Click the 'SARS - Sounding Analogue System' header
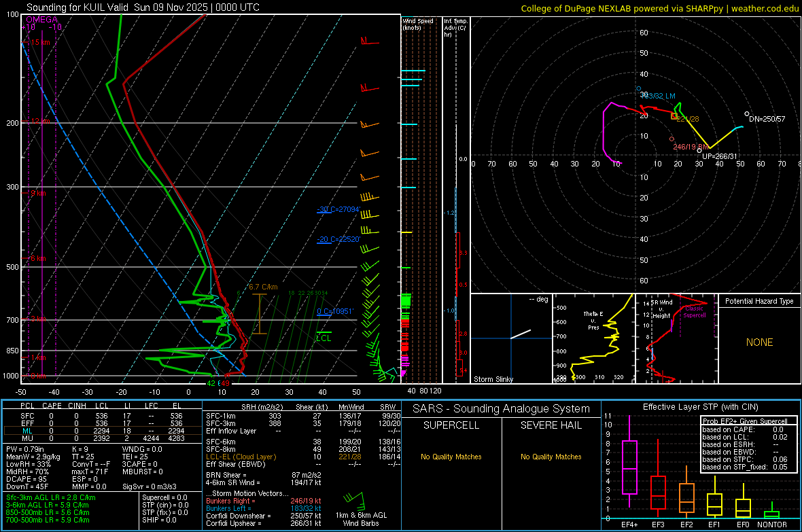Screen dimensions: 802x532 coord(502,409)
